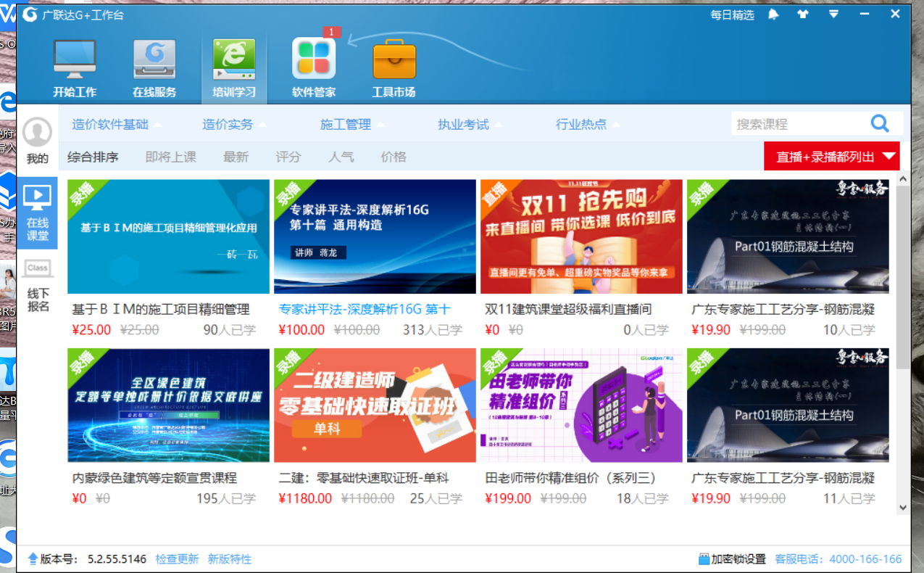Open 直播+录播都列出 filter dropdown
This screenshot has height=573, width=924.
point(832,156)
